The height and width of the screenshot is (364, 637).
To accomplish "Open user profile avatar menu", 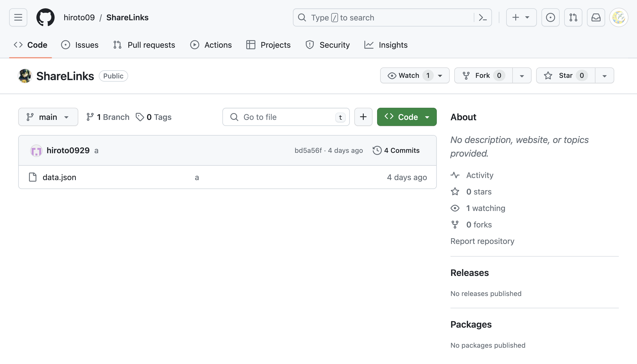I will 618,17.
